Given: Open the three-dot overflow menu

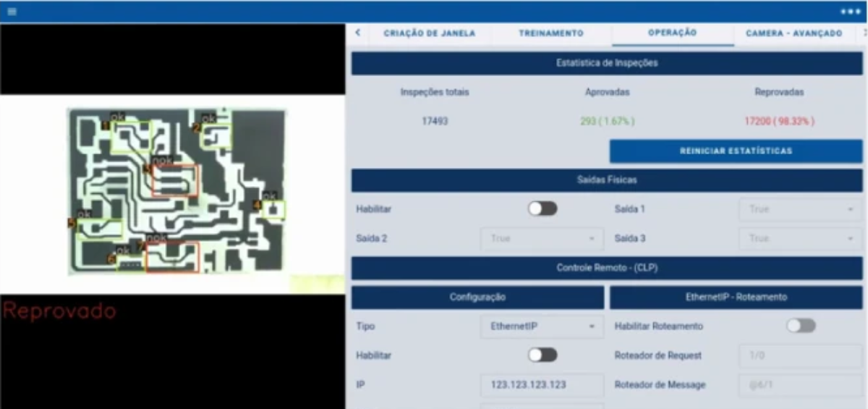Looking at the screenshot, I should (x=851, y=12).
